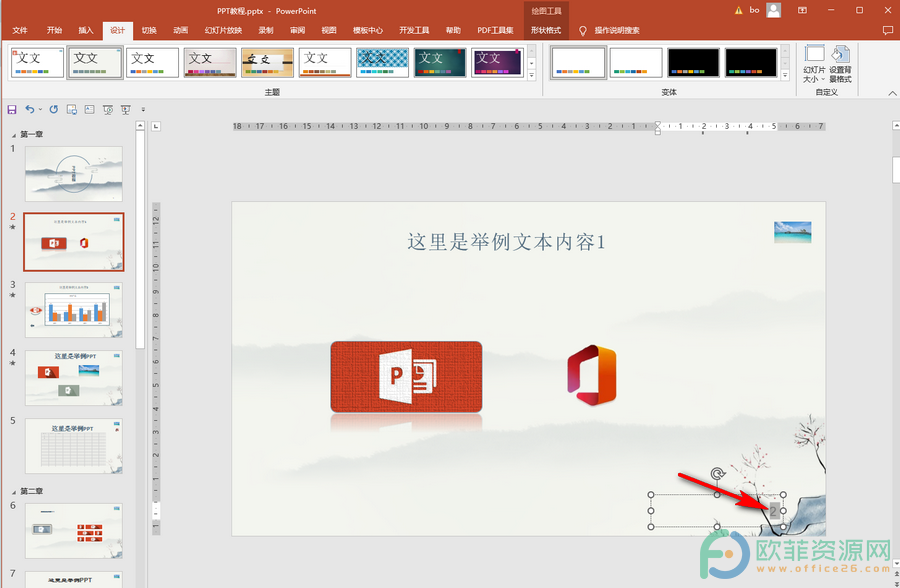Open 设置背景格式 format background pane
Image resolution: width=900 pixels, height=588 pixels.
point(840,64)
